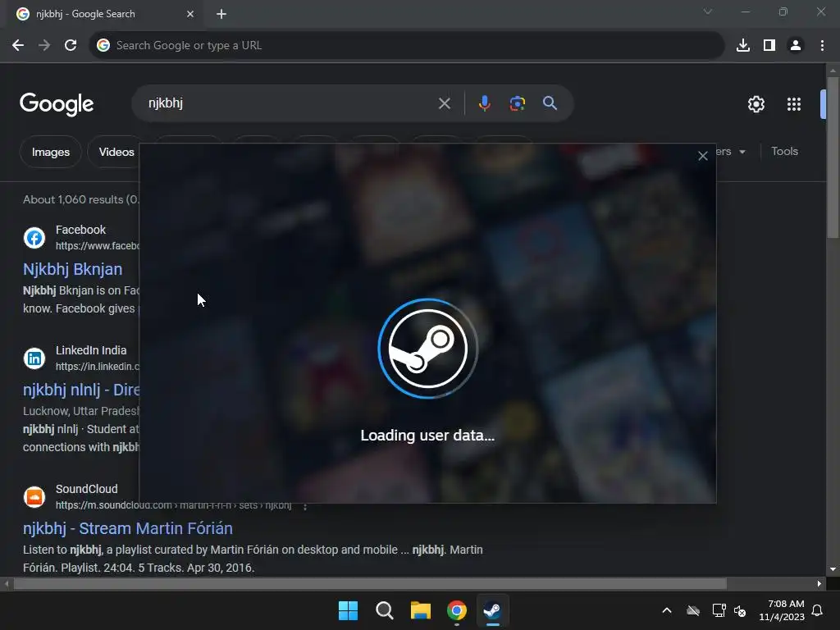Viewport: 840px width, 630px height.
Task: Open Google quick settings gear
Action: click(756, 104)
